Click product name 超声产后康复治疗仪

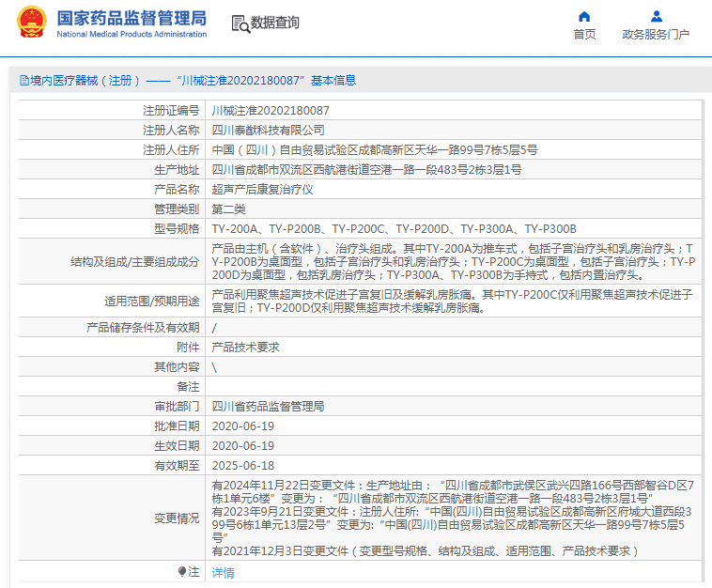point(262,190)
